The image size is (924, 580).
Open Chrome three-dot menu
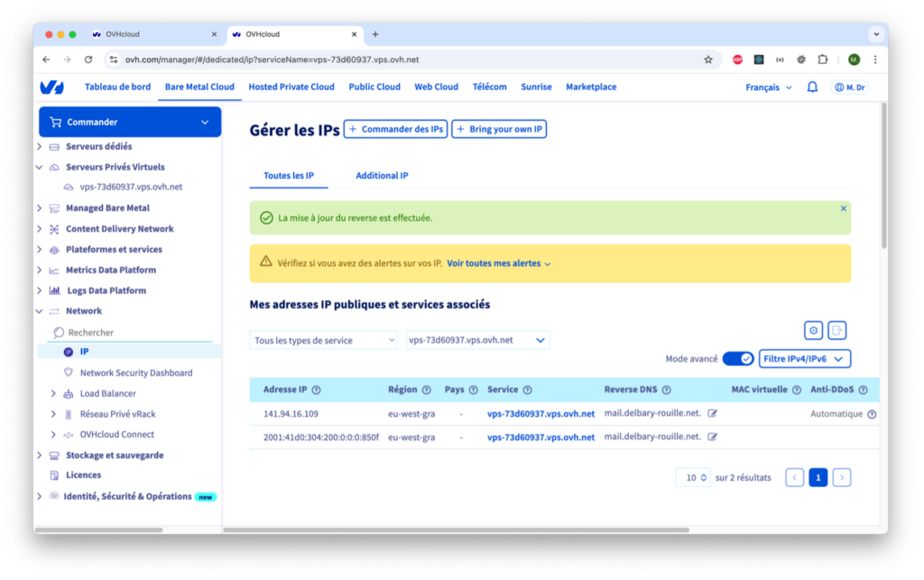point(875,60)
